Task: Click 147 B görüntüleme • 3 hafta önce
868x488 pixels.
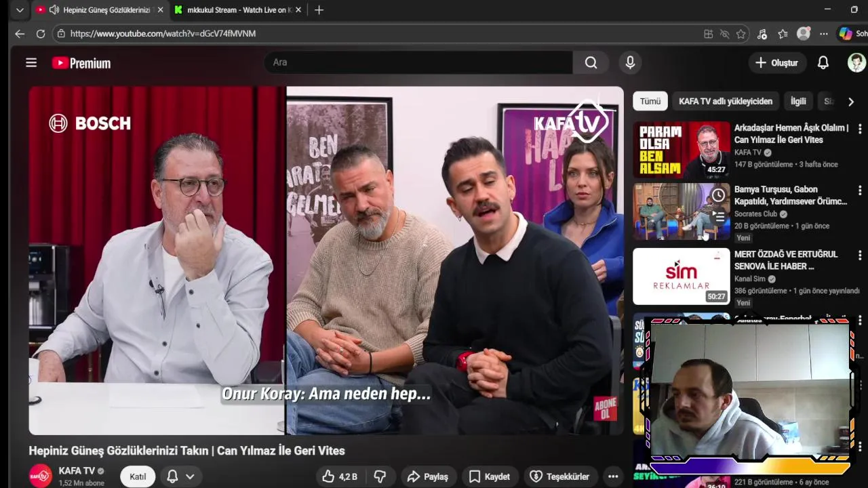Action: tap(786, 164)
